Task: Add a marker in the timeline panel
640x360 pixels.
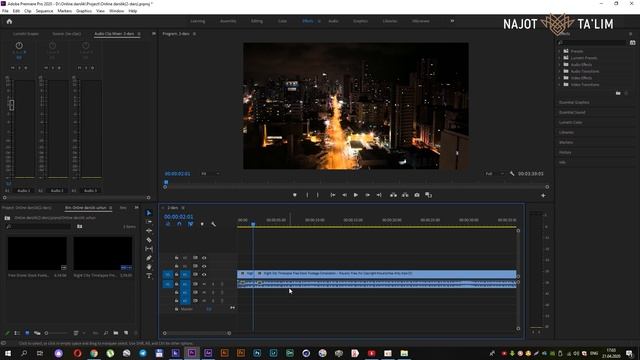Action: coord(202,224)
